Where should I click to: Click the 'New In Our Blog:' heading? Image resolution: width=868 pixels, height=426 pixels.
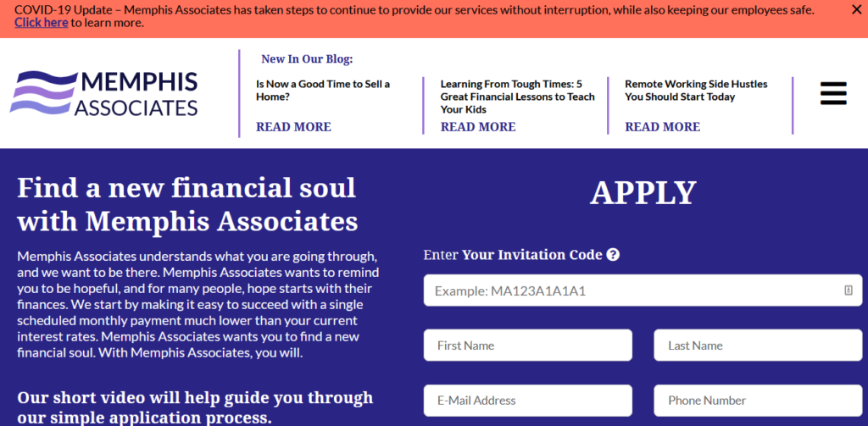[x=307, y=58]
